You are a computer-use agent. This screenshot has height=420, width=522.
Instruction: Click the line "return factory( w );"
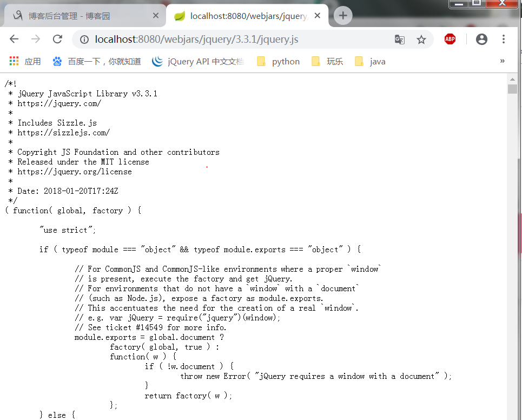[x=188, y=396]
